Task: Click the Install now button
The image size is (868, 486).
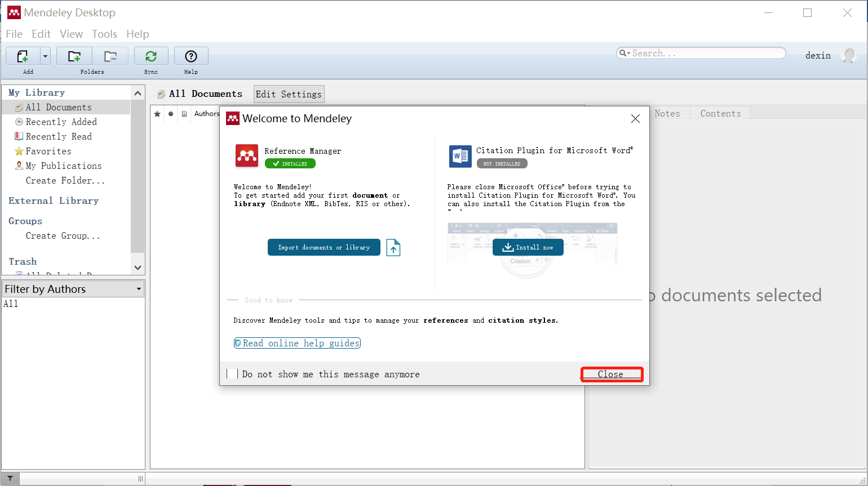Action: point(528,247)
